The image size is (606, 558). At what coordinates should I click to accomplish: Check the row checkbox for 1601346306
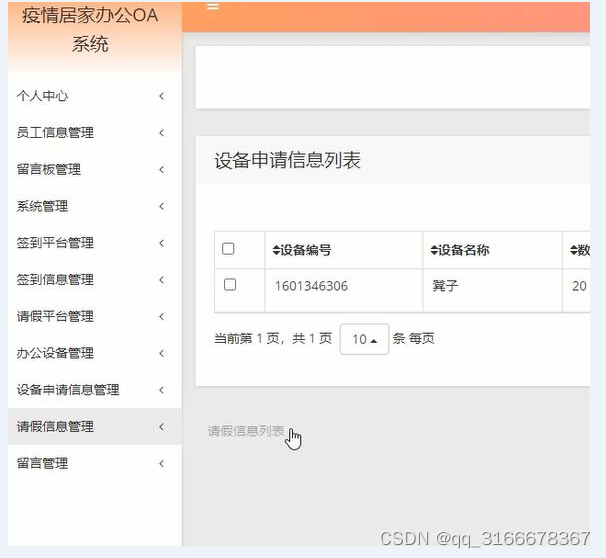pyautogui.click(x=230, y=284)
